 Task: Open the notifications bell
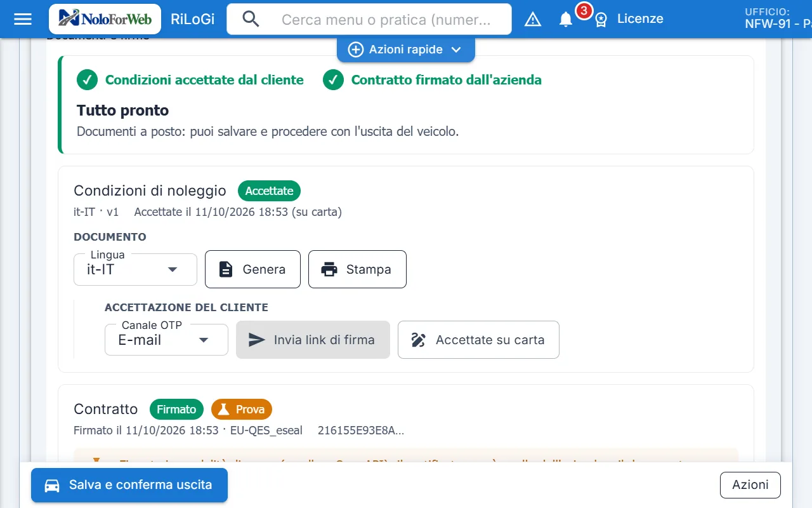coord(565,20)
